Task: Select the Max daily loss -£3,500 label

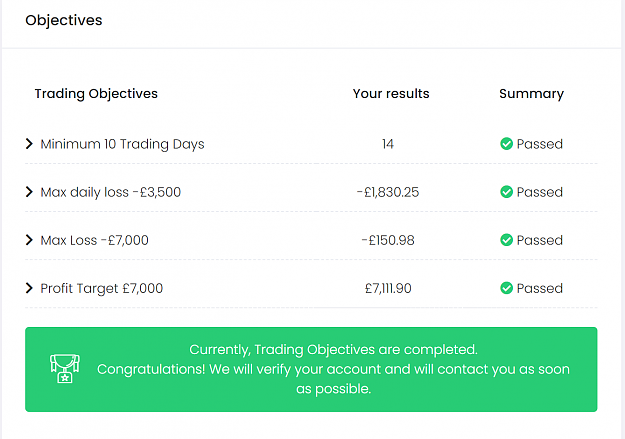Action: click(x=110, y=192)
